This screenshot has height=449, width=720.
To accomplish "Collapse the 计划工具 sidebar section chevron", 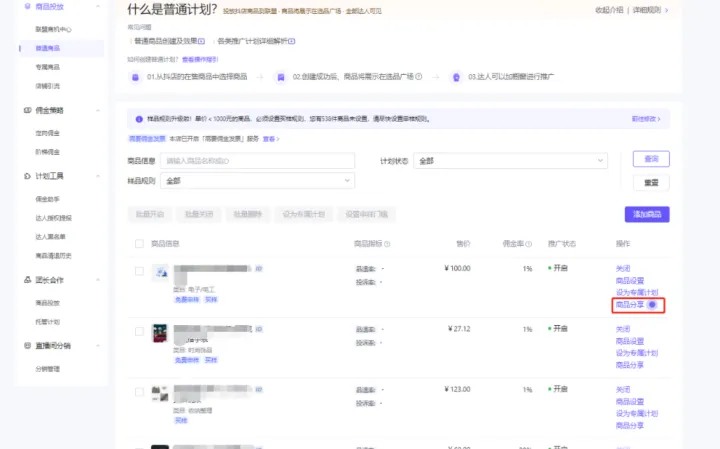I will click(x=98, y=176).
